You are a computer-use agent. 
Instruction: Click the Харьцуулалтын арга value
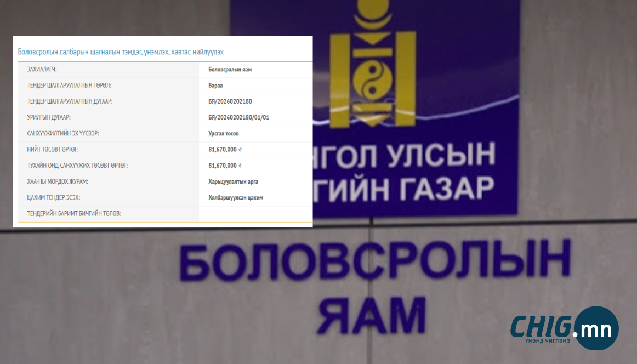click(x=233, y=181)
